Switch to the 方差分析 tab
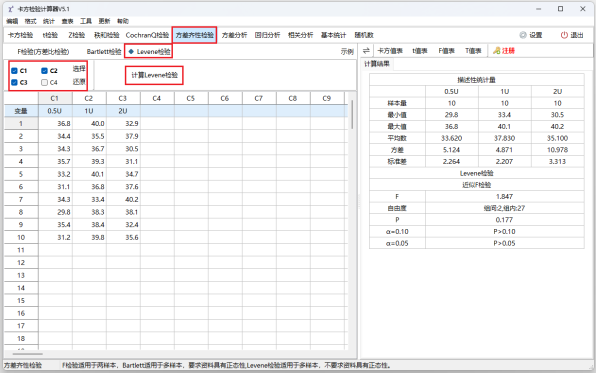This screenshot has width=596, height=373. click(235, 35)
